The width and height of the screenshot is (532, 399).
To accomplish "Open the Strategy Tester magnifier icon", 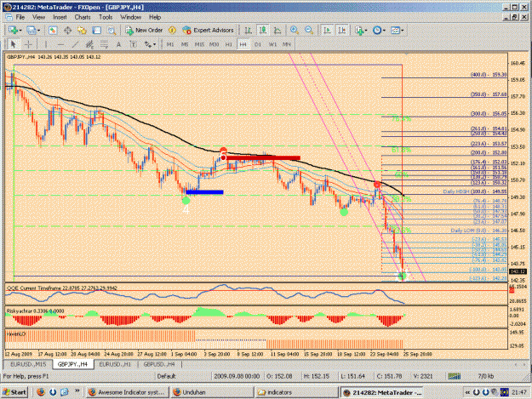I will (x=112, y=30).
